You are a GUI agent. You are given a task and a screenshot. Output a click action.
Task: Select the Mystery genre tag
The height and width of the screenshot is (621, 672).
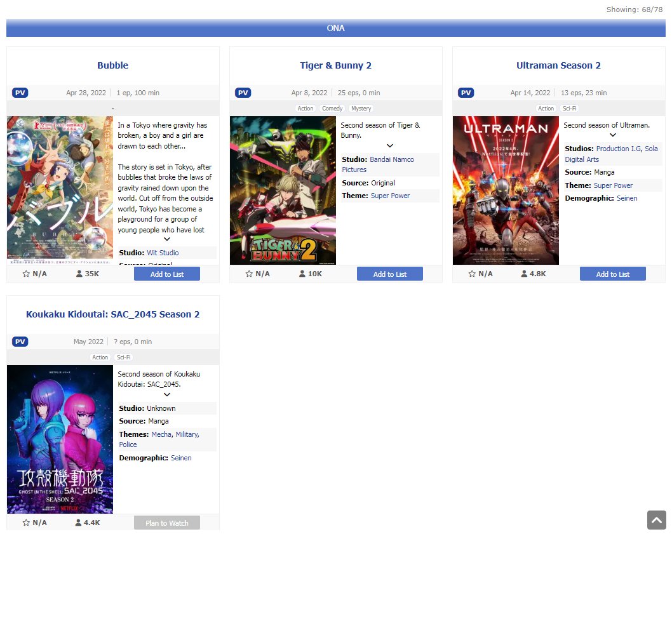pyautogui.click(x=361, y=109)
